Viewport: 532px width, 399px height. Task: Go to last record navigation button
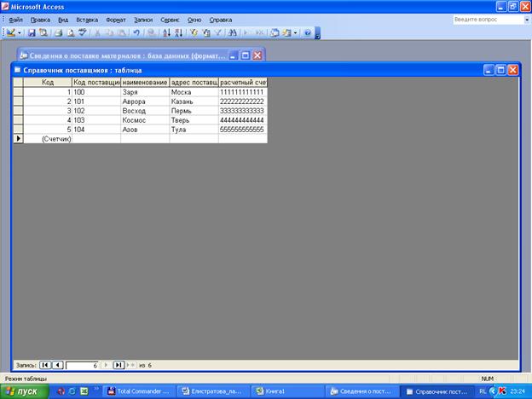pos(119,365)
